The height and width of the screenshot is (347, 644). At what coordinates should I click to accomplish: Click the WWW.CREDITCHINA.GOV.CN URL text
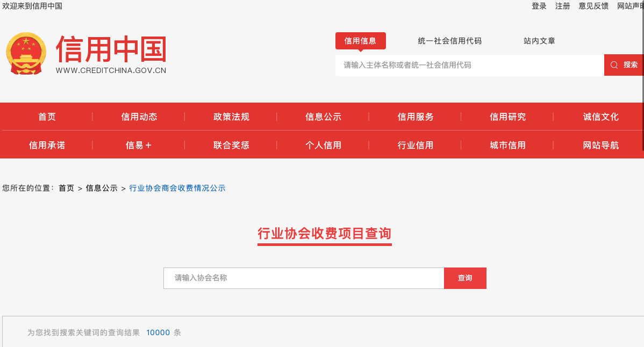tap(111, 70)
